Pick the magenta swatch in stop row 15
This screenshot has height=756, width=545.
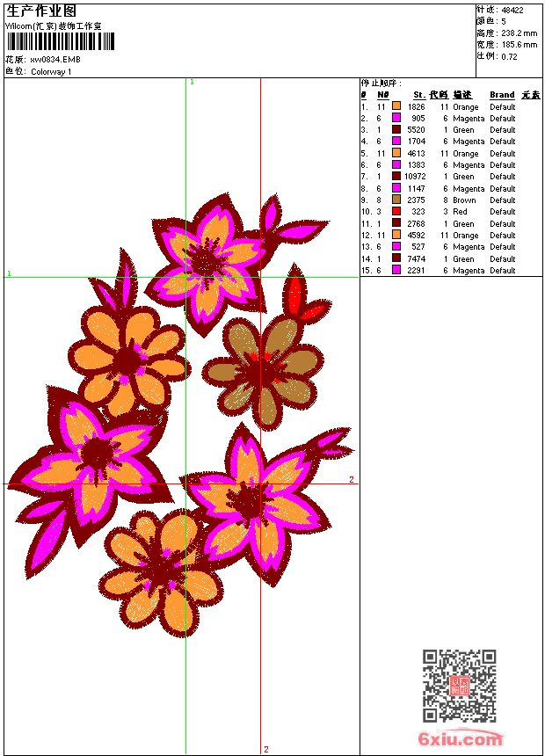[x=396, y=270]
